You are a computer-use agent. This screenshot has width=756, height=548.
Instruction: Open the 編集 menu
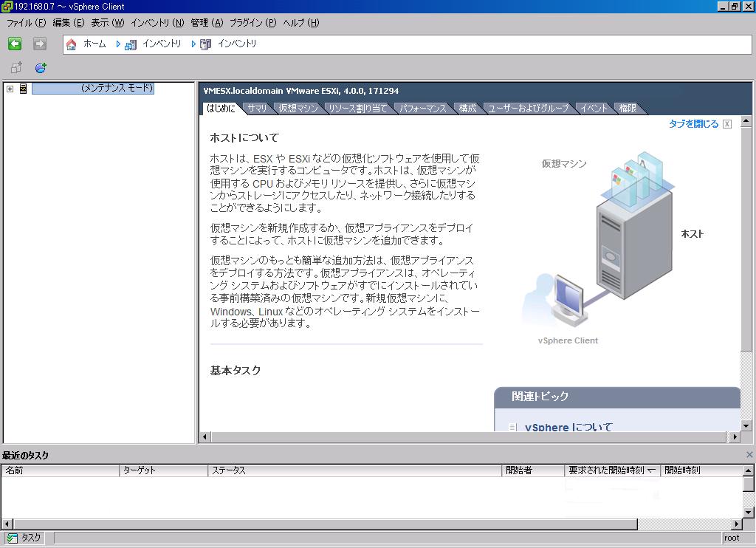tap(69, 23)
